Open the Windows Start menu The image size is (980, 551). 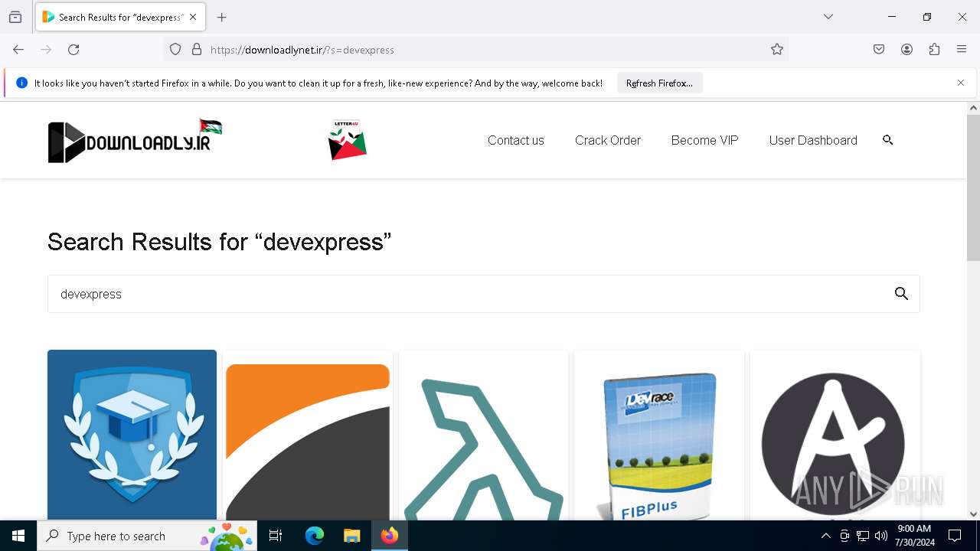click(x=18, y=536)
